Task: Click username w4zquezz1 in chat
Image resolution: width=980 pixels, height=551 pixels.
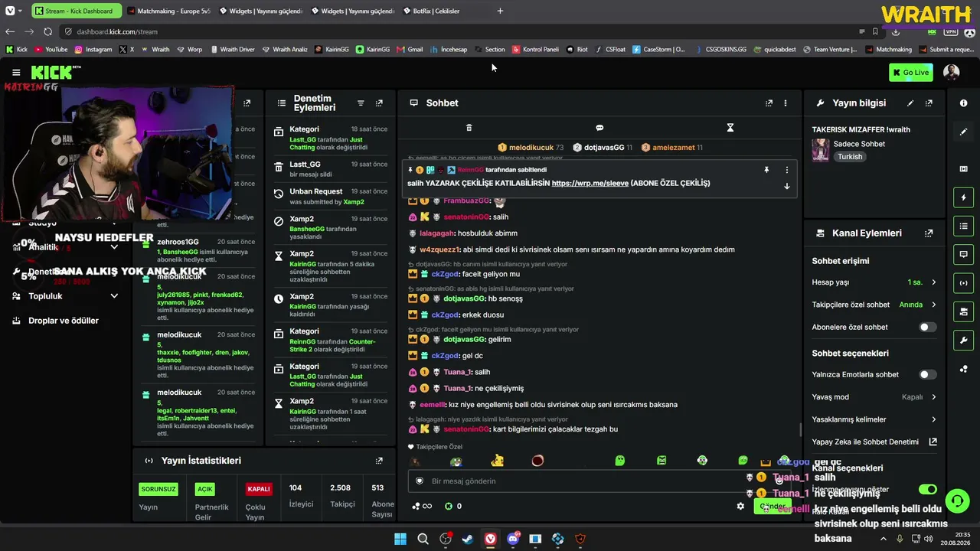Action: 439,249
